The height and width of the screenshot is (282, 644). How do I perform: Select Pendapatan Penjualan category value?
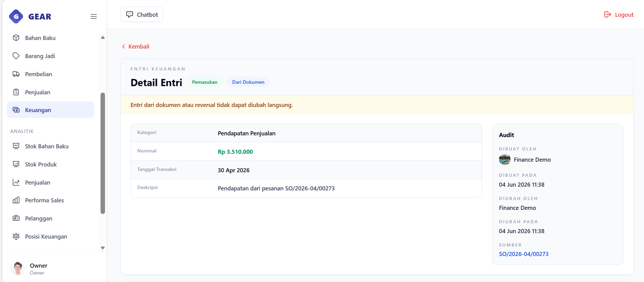click(x=247, y=133)
